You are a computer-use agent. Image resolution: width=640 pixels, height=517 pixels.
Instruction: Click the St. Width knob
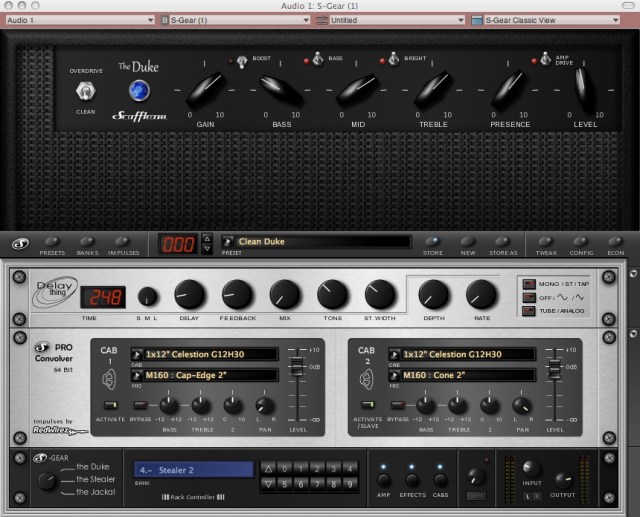coord(380,295)
